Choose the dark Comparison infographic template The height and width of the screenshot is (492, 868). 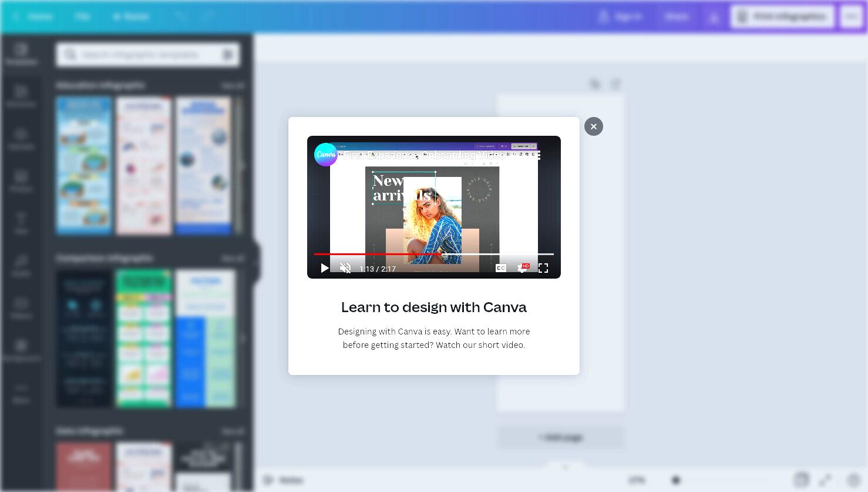click(x=84, y=339)
